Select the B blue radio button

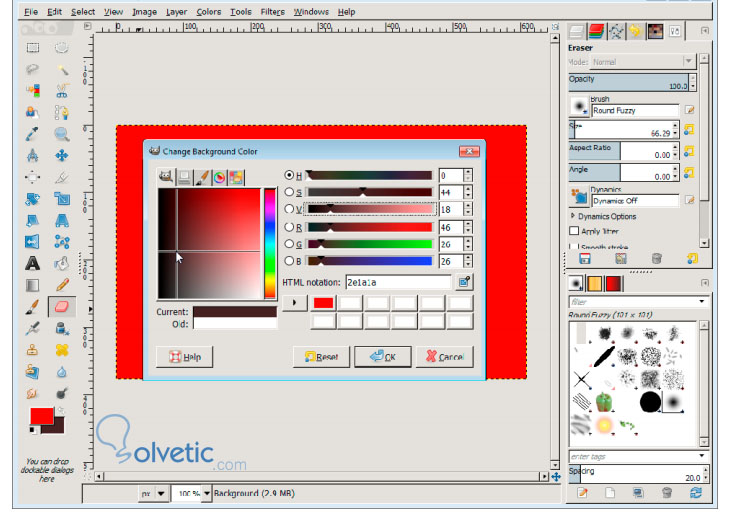[289, 260]
